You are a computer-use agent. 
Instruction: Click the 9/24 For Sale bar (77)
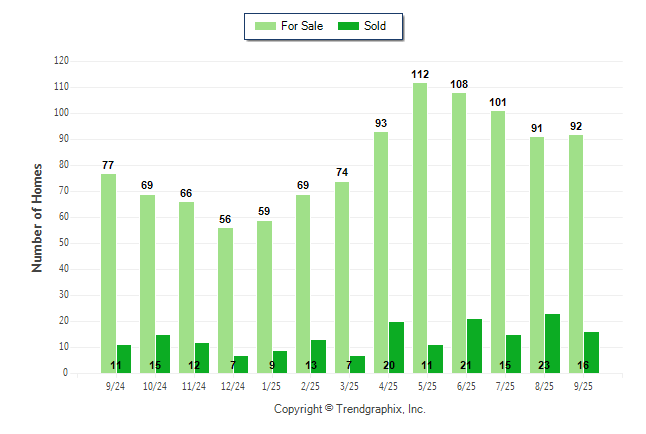tap(108, 273)
